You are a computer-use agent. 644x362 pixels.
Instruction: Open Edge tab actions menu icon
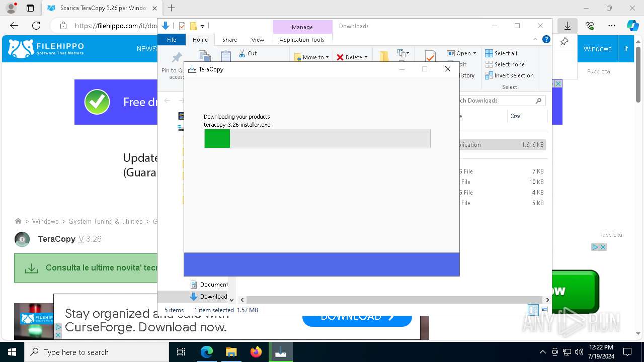coord(30,8)
